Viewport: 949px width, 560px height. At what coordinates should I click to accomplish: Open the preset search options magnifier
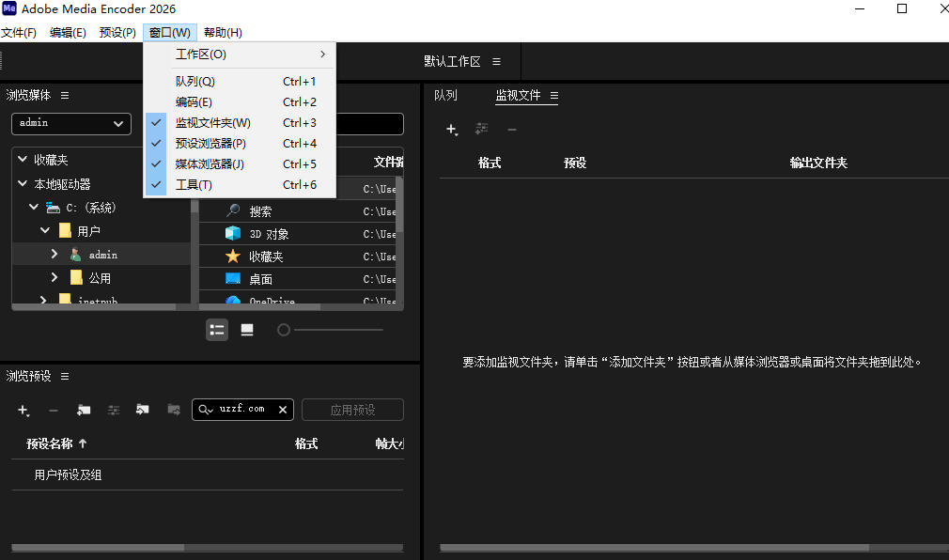pos(205,410)
